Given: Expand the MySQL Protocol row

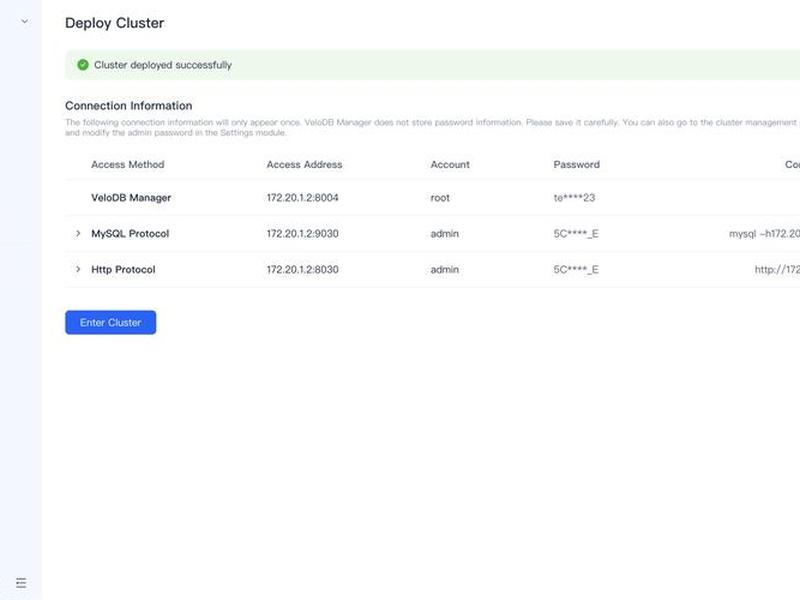Looking at the screenshot, I should pos(78,234).
